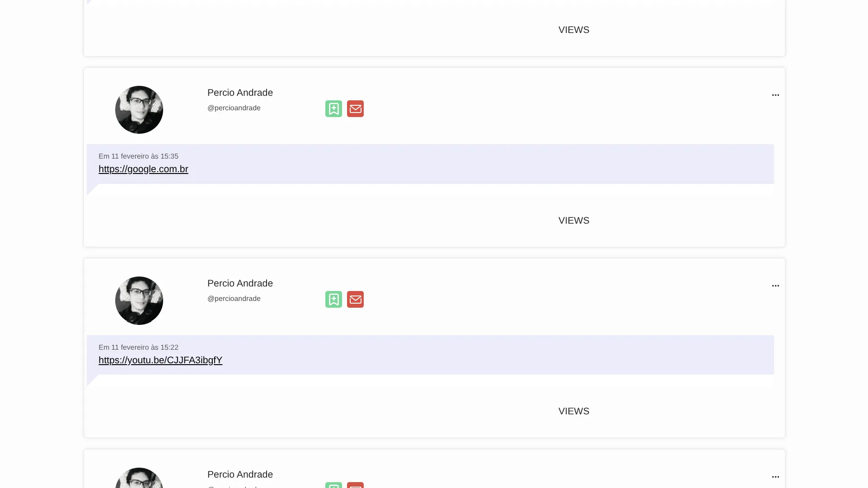Click VIEWS label under the google.com.br post
The image size is (868, 488).
coord(574,221)
